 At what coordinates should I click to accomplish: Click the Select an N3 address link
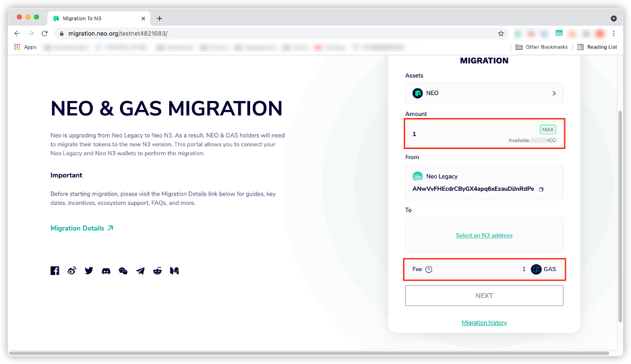[484, 235]
